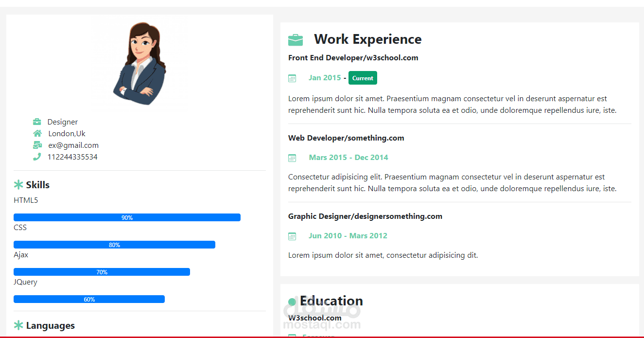Click the email icon beside ex@gmail.com

point(37,145)
